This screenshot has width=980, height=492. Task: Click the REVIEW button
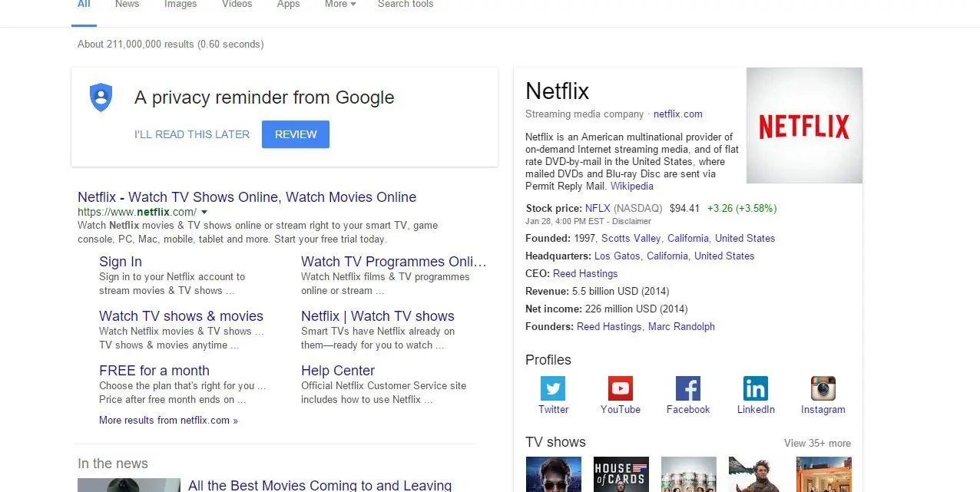[x=296, y=134]
